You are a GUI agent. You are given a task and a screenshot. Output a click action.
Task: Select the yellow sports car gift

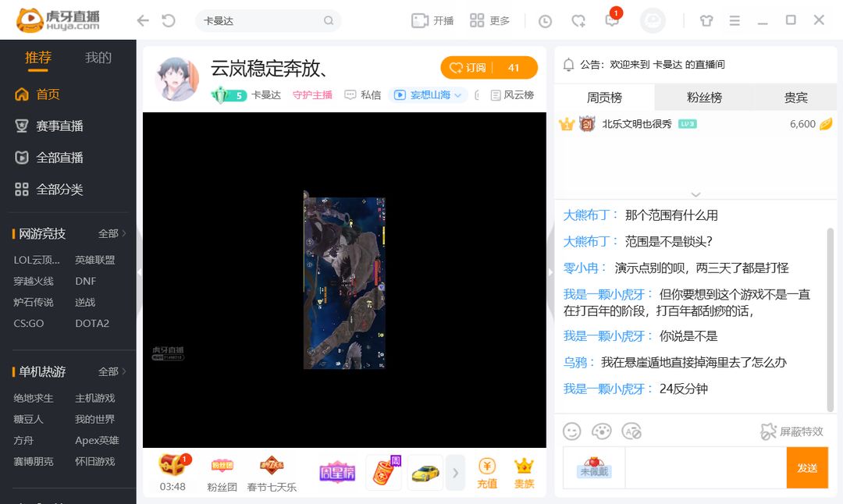click(425, 472)
